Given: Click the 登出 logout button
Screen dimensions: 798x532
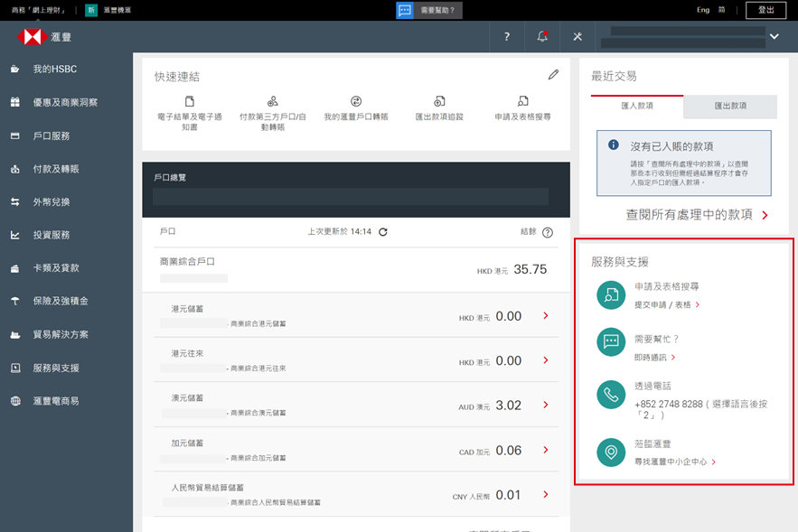Looking at the screenshot, I should coord(765,11).
